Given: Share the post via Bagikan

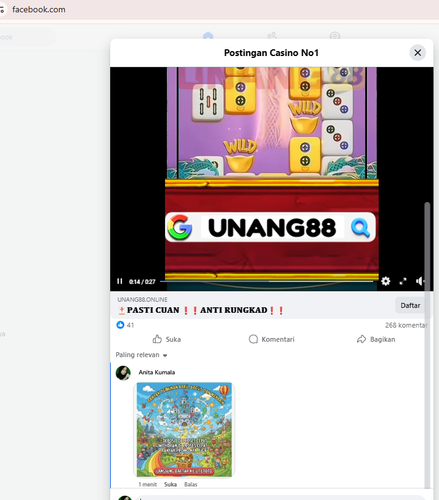Looking at the screenshot, I should [376, 339].
